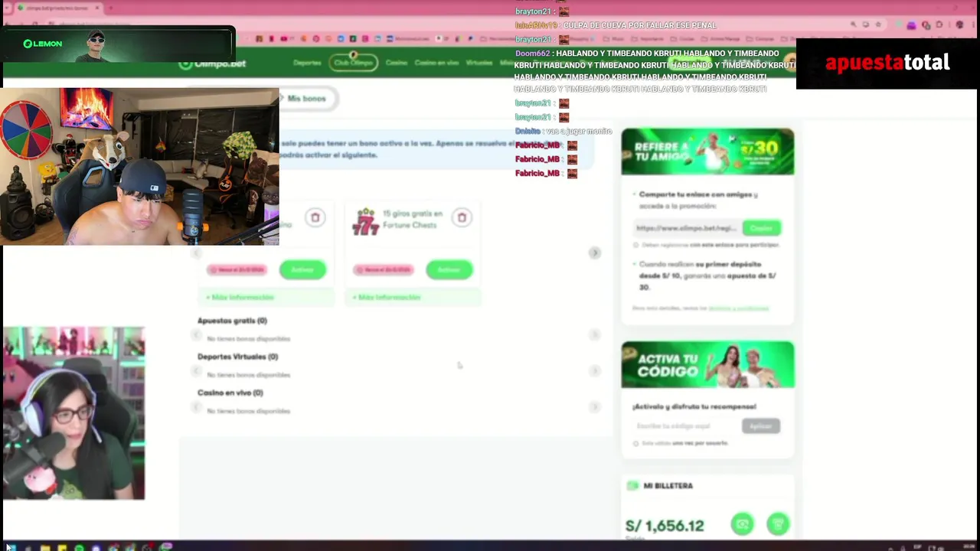Click the Casino en vivo (0) heading
This screenshot has height=551, width=980.
230,393
